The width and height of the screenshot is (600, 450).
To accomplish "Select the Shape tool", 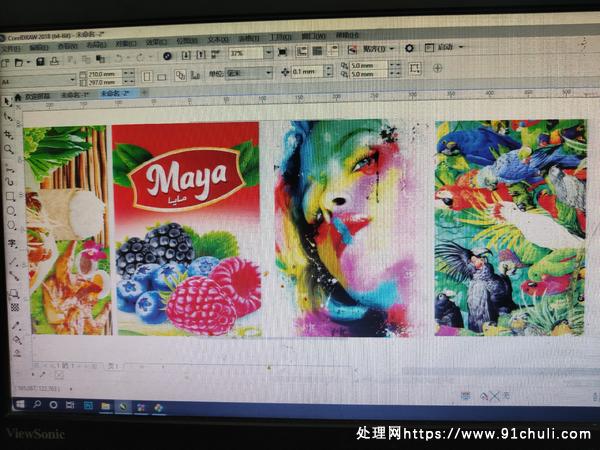I will 7,116.
